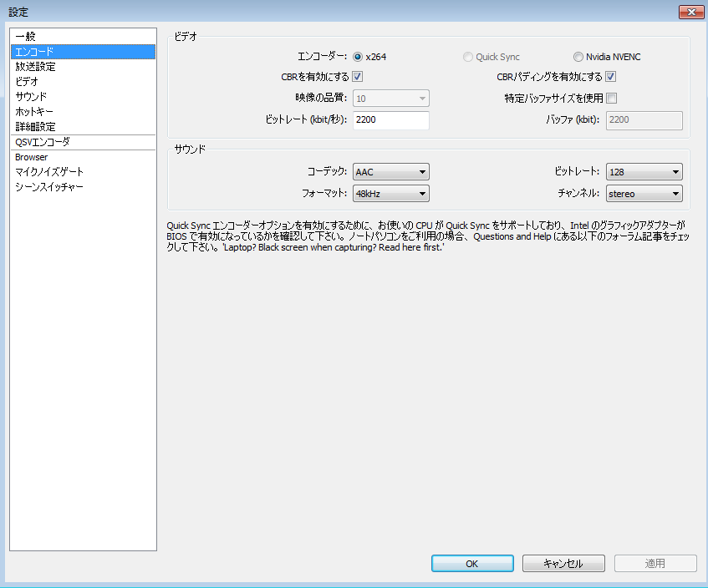The image size is (708, 588).
Task: Uncheck CBRパディングを有効にする
Action: tap(613, 76)
